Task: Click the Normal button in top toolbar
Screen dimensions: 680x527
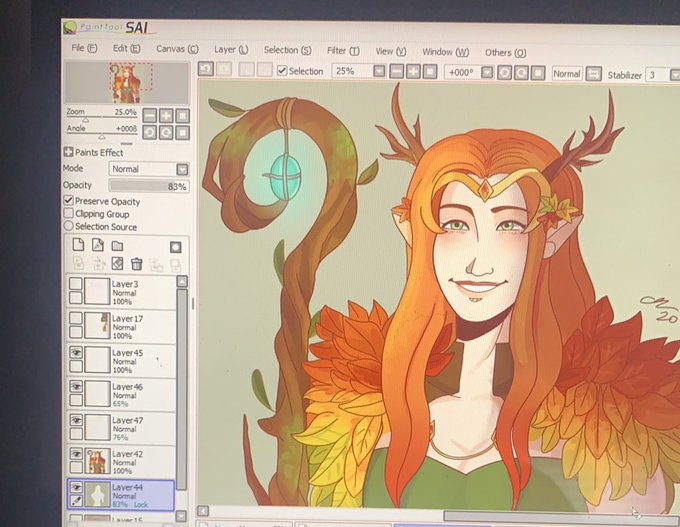Action: tap(566, 74)
